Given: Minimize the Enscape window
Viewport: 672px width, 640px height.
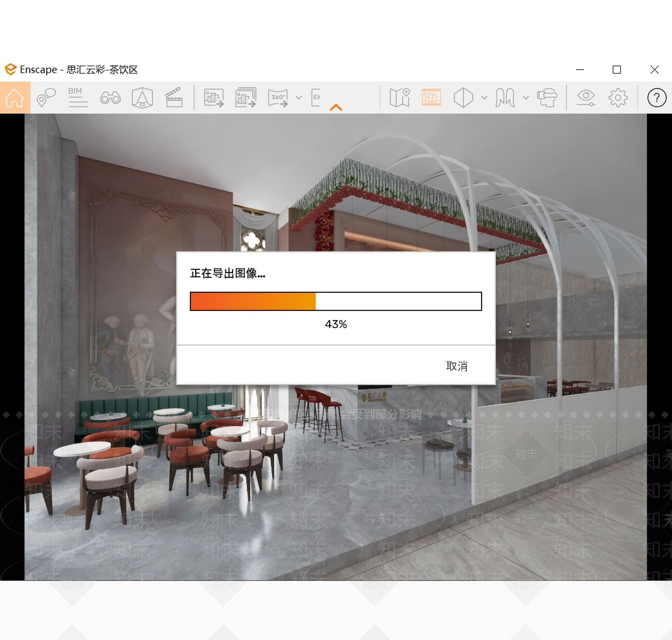Looking at the screenshot, I should 580,69.
